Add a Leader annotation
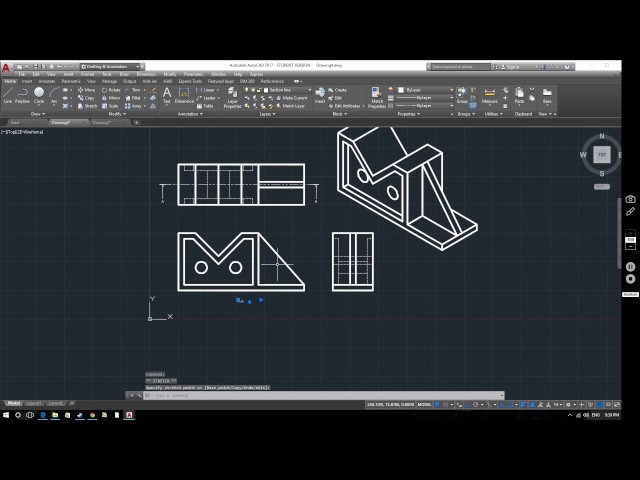 pos(206,98)
